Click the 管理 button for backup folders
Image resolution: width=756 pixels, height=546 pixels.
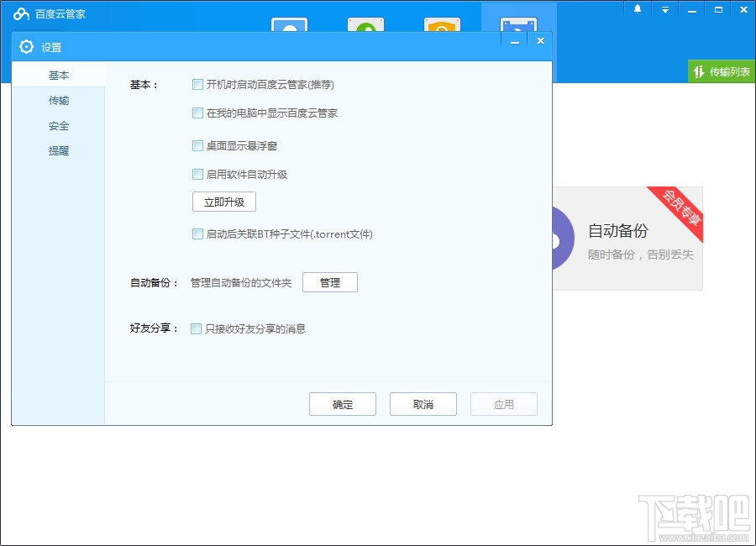pyautogui.click(x=330, y=281)
